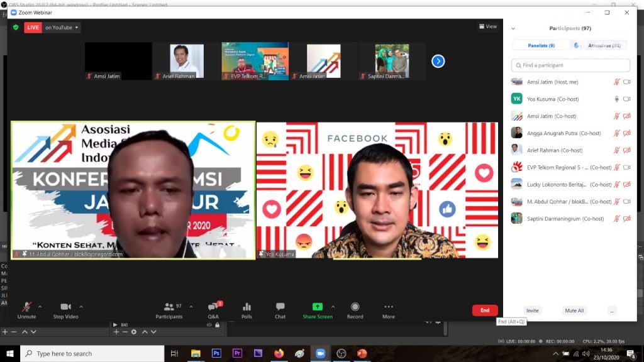Viewport: 644px width, 362px height.
Task: Open Premiere Pro from the taskbar
Action: pyautogui.click(x=237, y=353)
